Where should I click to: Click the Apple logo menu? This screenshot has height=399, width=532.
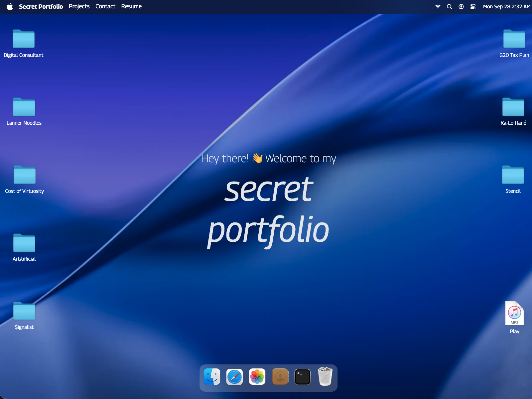click(10, 6)
